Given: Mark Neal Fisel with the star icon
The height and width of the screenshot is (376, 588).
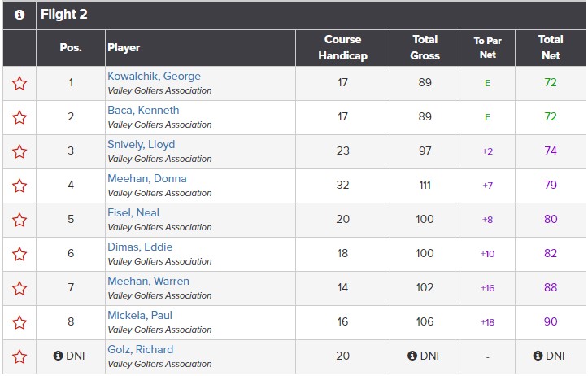Looking at the screenshot, I should [20, 220].
